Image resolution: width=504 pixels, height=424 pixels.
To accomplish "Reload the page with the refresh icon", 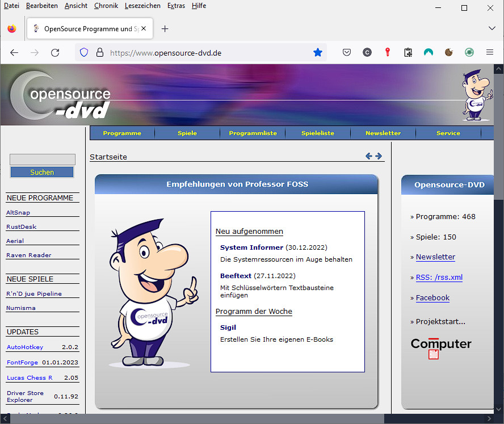I will (55, 52).
